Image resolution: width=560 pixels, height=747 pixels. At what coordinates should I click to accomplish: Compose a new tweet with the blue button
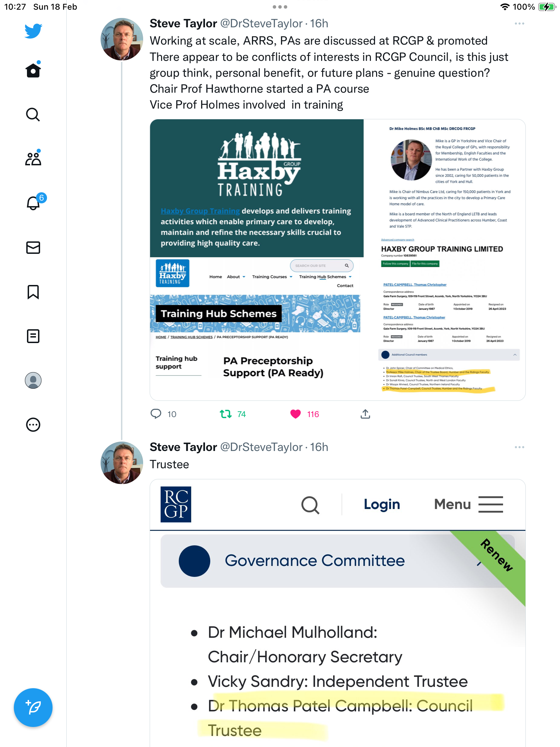tap(33, 707)
